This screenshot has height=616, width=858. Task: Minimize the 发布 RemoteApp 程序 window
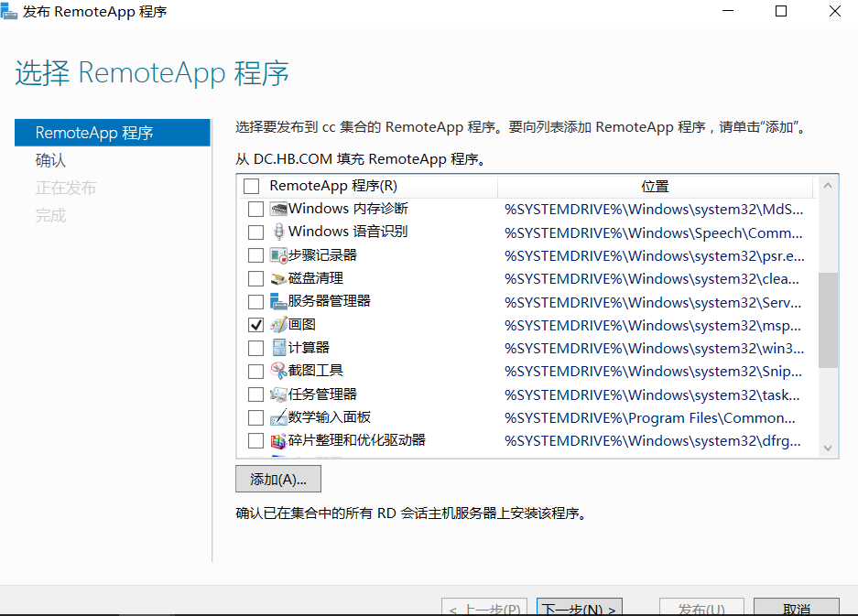pos(728,11)
